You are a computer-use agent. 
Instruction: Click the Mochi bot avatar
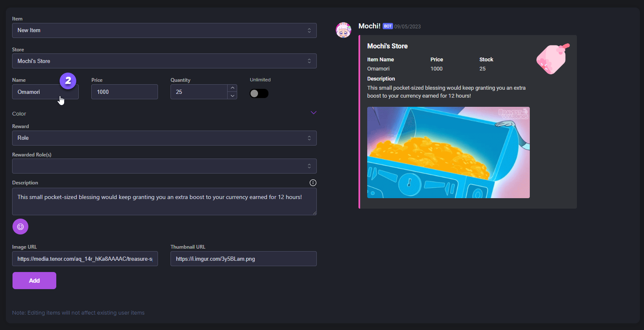point(344,30)
